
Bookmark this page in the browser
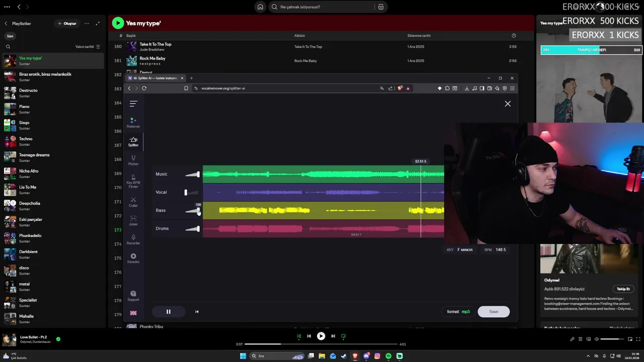tap(186, 88)
